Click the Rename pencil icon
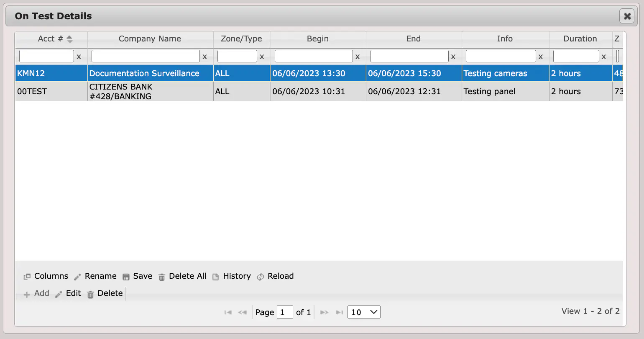The height and width of the screenshot is (339, 644). pyautogui.click(x=77, y=277)
